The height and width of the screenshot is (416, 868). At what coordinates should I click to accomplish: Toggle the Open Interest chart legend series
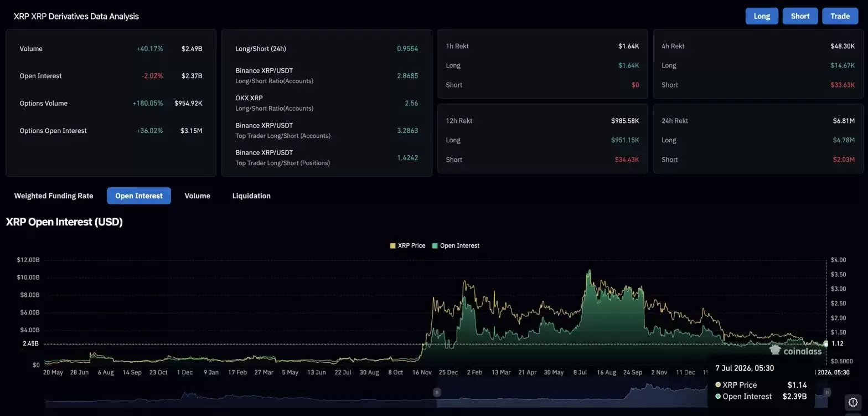point(456,245)
